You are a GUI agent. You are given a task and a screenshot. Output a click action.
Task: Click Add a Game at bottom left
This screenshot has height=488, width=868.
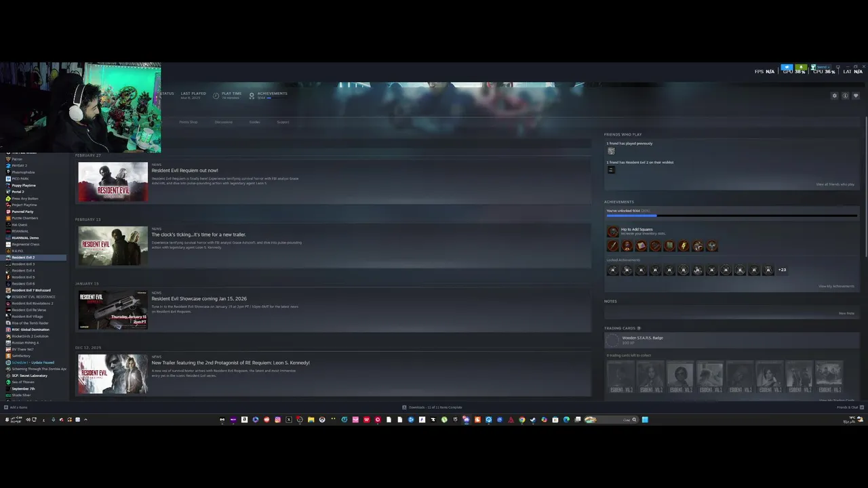16,407
